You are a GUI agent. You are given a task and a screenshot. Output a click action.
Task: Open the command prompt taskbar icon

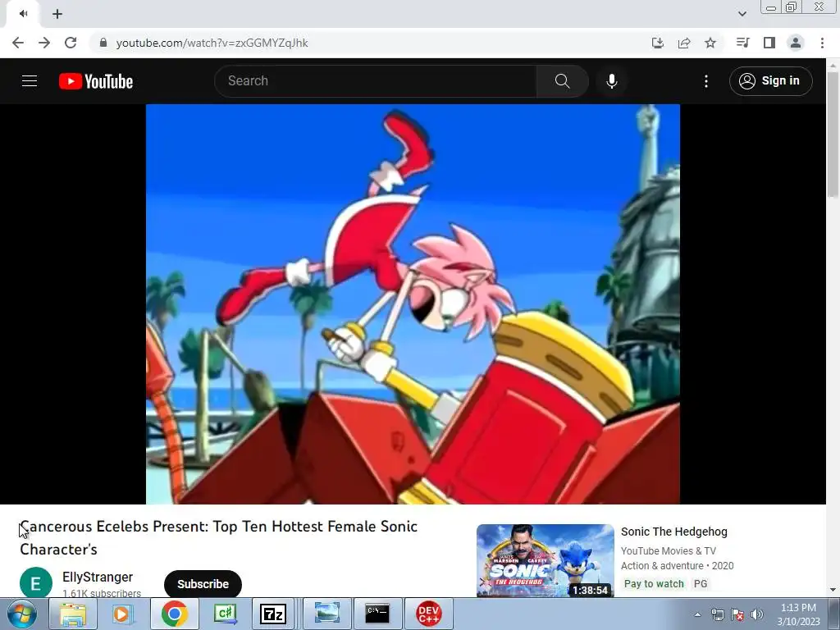click(x=377, y=614)
